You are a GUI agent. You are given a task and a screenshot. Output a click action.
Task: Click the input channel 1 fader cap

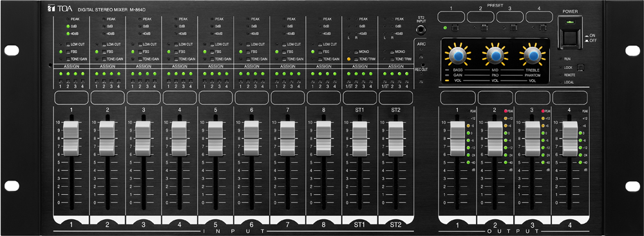tap(71, 139)
